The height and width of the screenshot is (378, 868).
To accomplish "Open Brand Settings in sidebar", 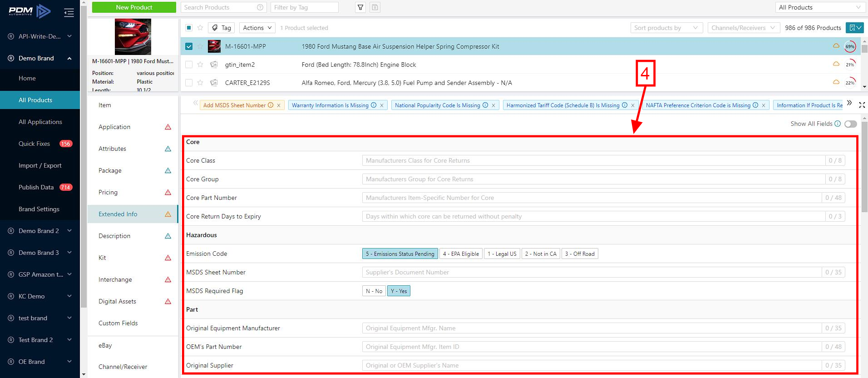I will pyautogui.click(x=40, y=209).
